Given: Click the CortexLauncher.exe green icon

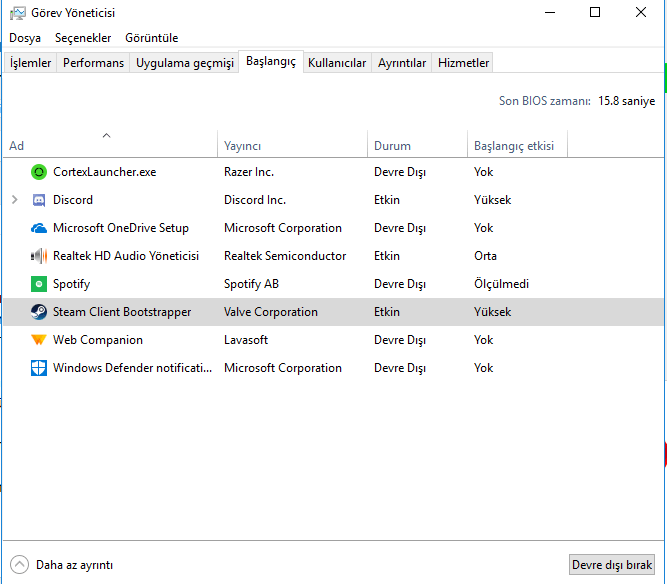Looking at the screenshot, I should coord(39,172).
